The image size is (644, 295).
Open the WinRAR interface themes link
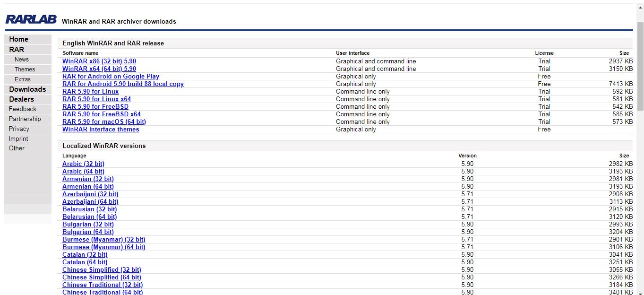pyautogui.click(x=101, y=130)
